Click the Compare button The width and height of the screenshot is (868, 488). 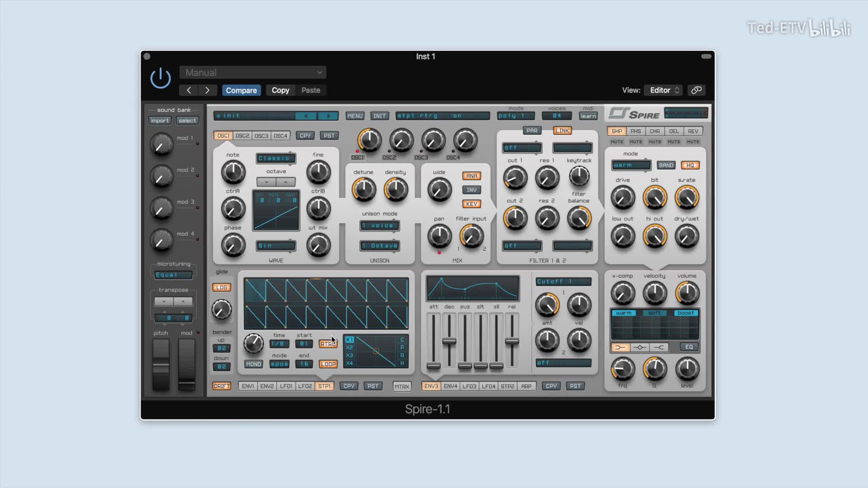pos(241,90)
